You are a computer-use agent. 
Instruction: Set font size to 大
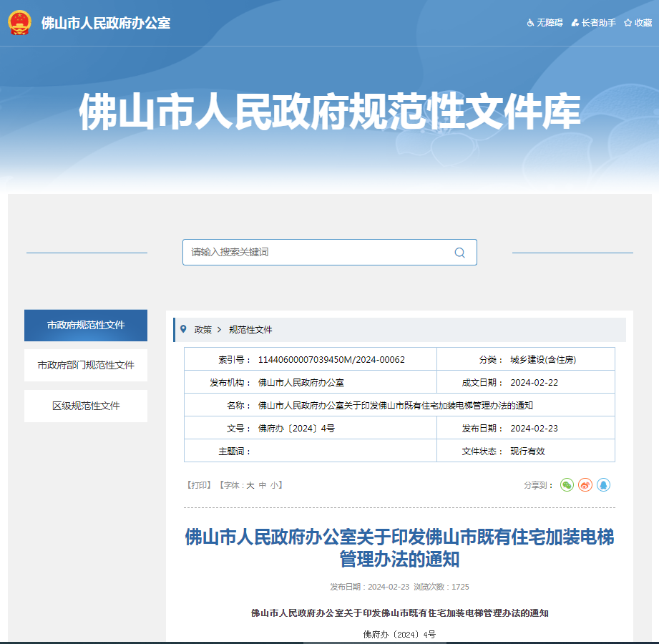click(x=250, y=485)
